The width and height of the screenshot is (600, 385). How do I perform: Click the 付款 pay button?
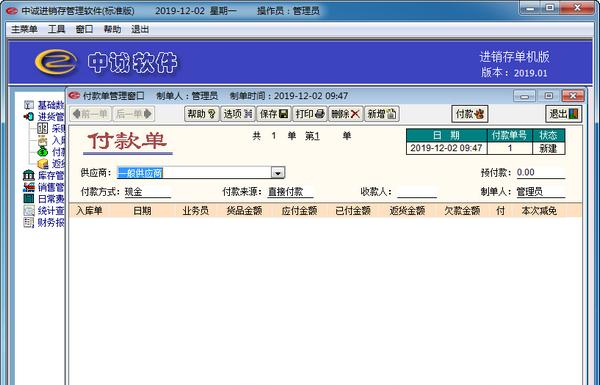click(470, 114)
